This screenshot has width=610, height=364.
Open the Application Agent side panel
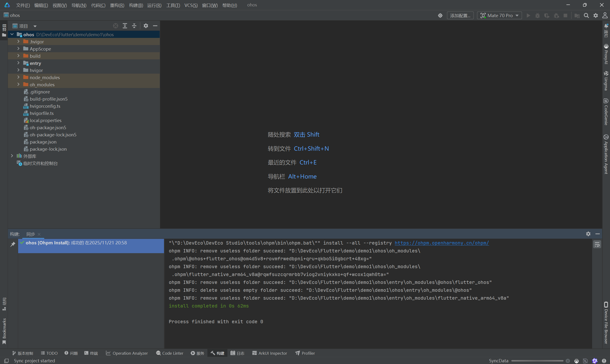606,154
